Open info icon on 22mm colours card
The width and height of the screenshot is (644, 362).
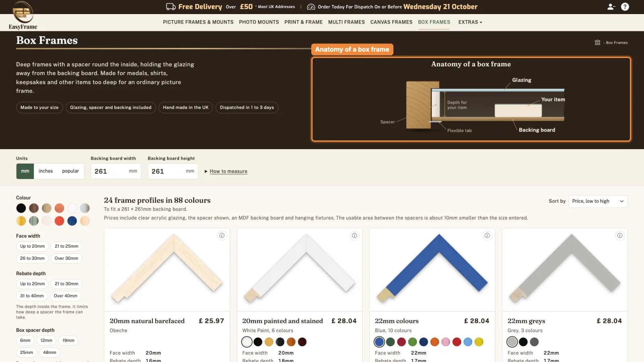point(487,236)
